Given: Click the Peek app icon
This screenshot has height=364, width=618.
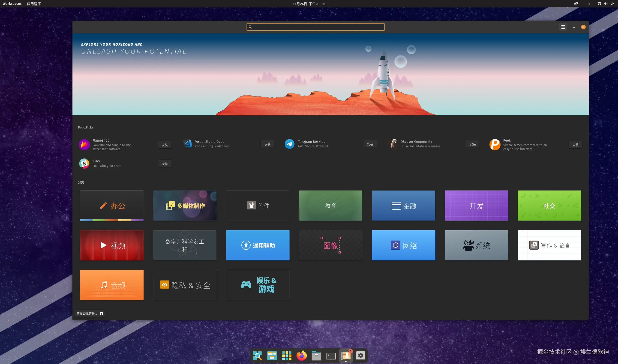Looking at the screenshot, I should pyautogui.click(x=495, y=144).
